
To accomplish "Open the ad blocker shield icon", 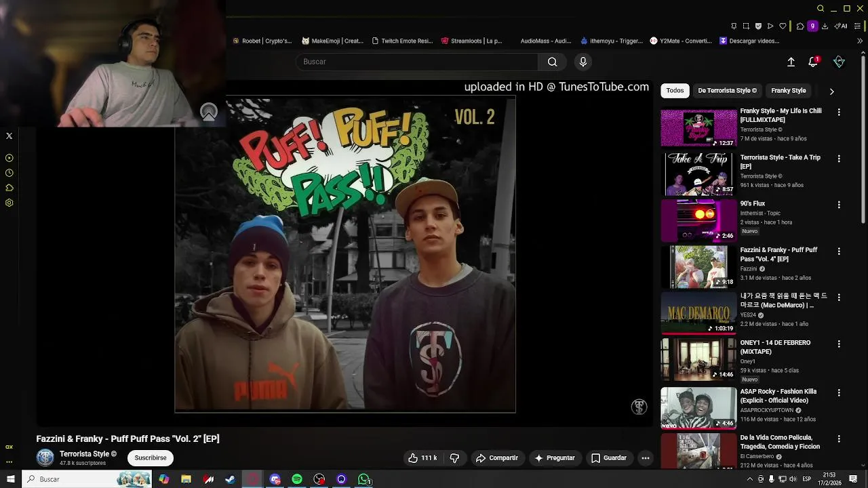I will tap(758, 26).
